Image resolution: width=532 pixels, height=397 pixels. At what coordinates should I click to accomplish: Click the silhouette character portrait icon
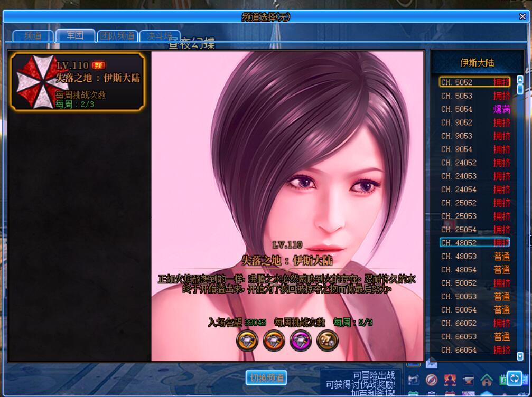pos(450,380)
